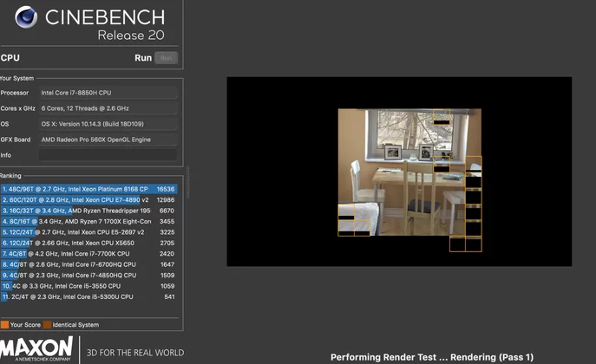The height and width of the screenshot is (364, 596).
Task: Select ranking row 9 Intel Core i7-4850HQ
Action: click(89, 276)
